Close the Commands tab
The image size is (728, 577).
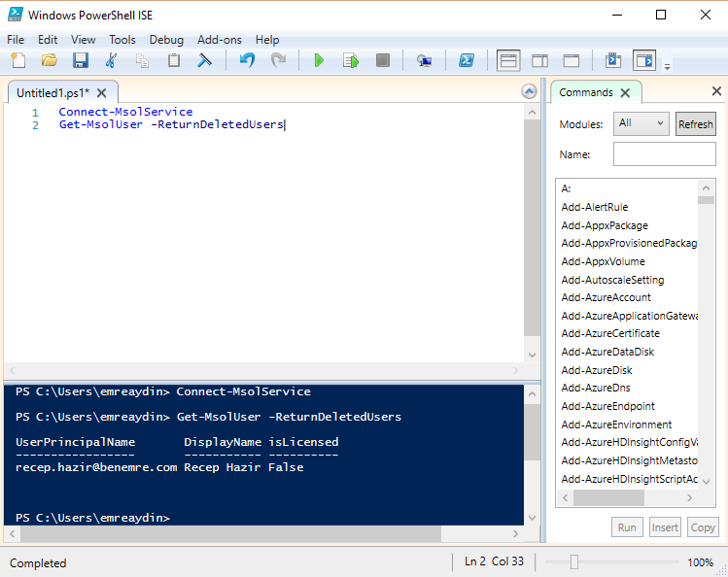(x=625, y=92)
